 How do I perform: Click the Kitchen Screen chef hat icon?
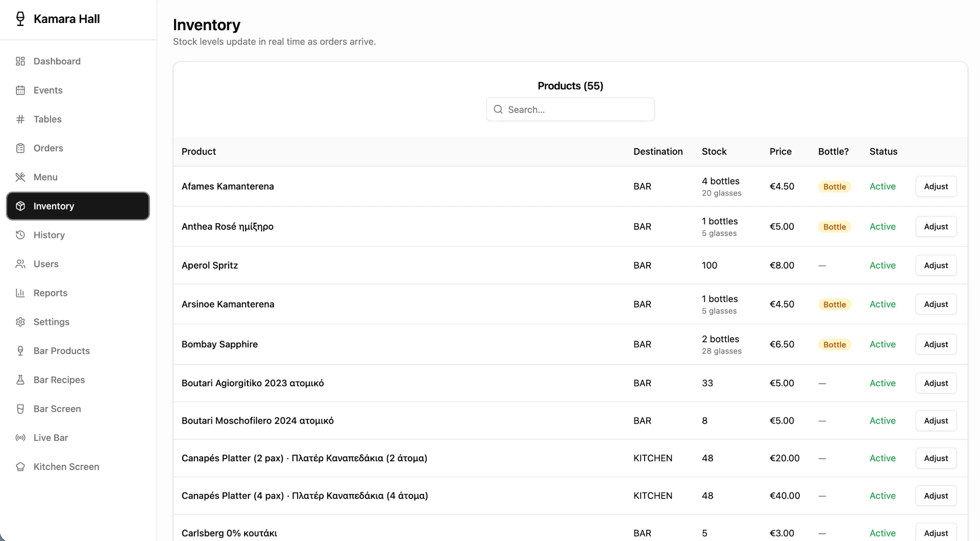(x=20, y=466)
